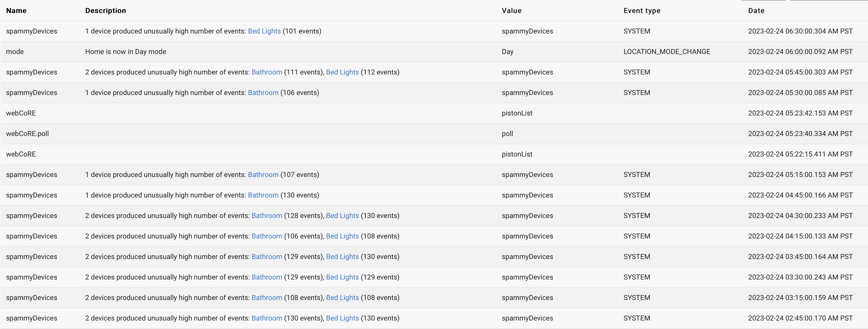Click spammyDevices name in 06:30:00 row

click(x=32, y=31)
